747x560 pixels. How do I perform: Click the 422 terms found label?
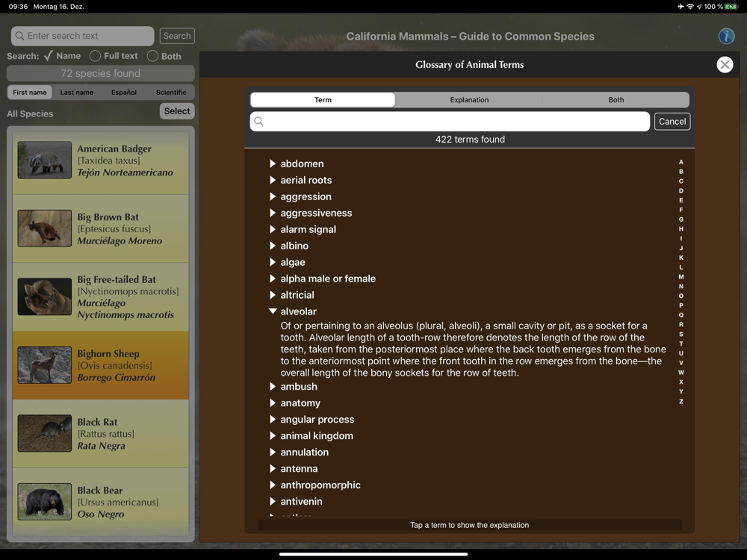(470, 139)
